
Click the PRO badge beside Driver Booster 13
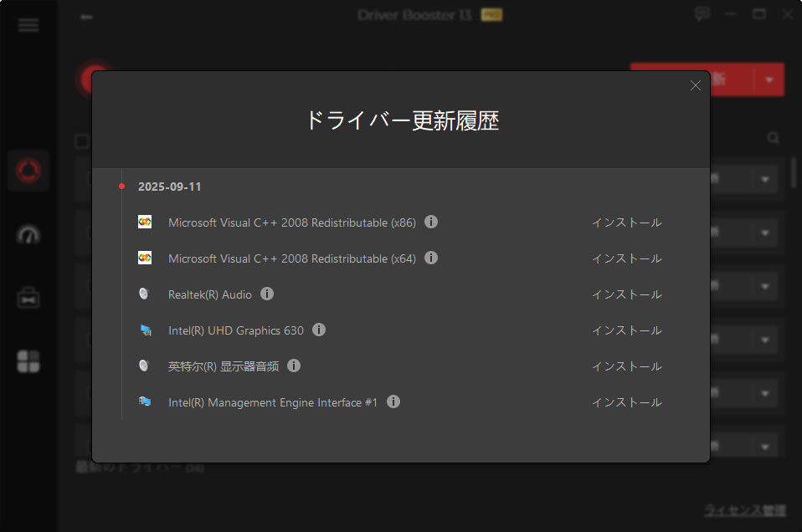491,15
